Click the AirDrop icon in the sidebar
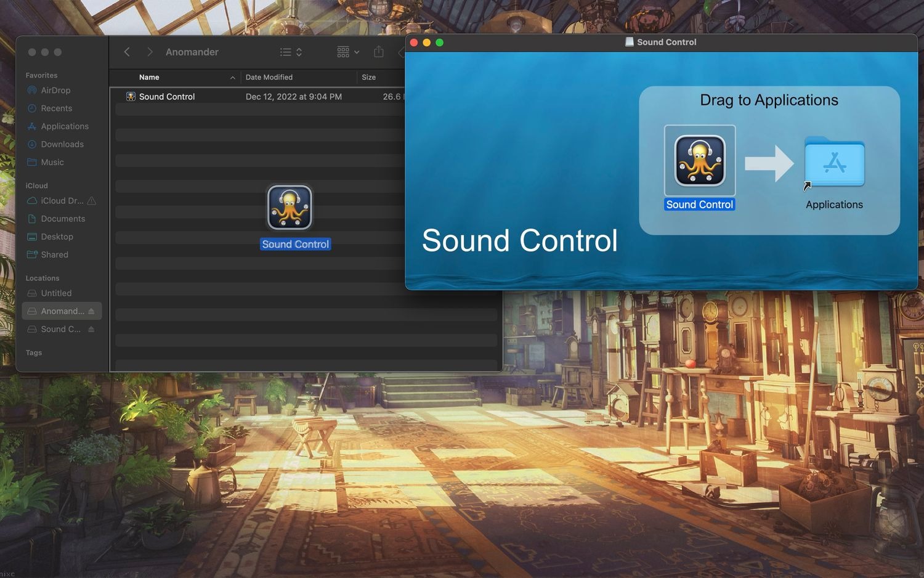 (32, 90)
